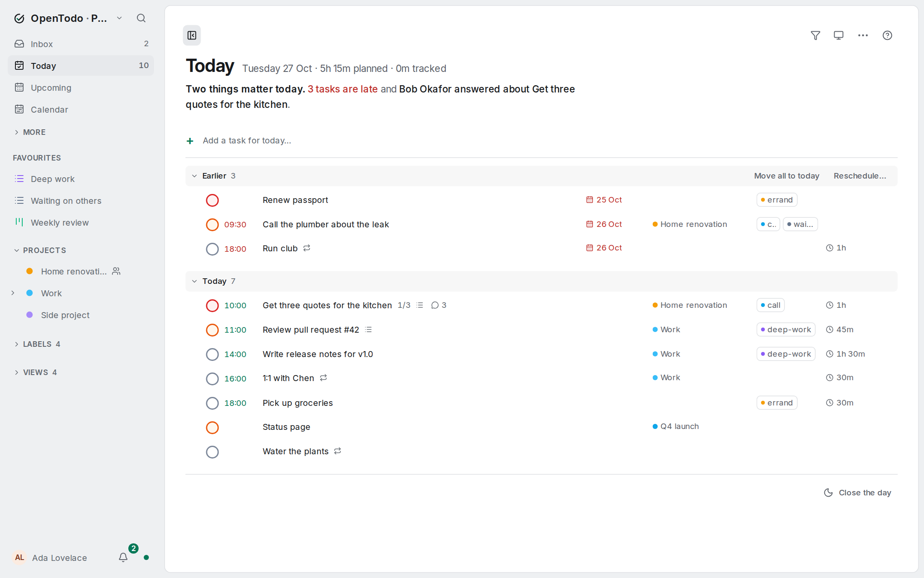Screen dimensions: 924x578
Task: Open Waiting on others favourite
Action: [81, 200]
